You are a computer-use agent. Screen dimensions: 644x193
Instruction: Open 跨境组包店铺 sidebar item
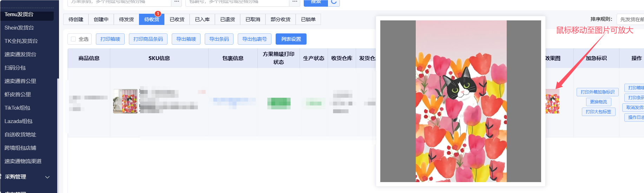(20, 148)
